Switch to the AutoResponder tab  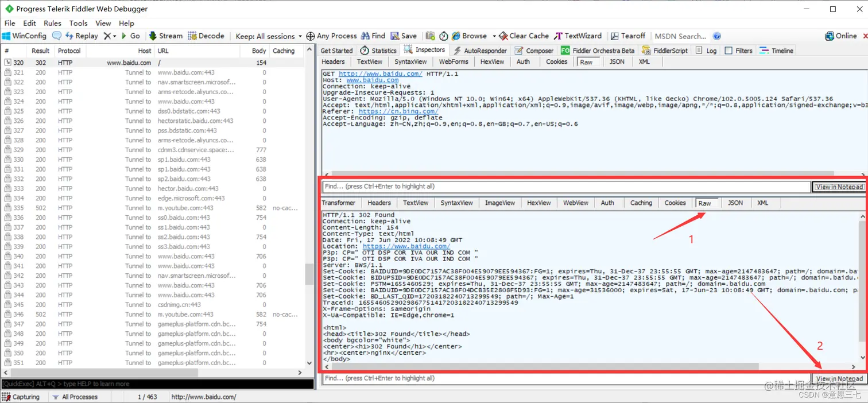click(480, 51)
